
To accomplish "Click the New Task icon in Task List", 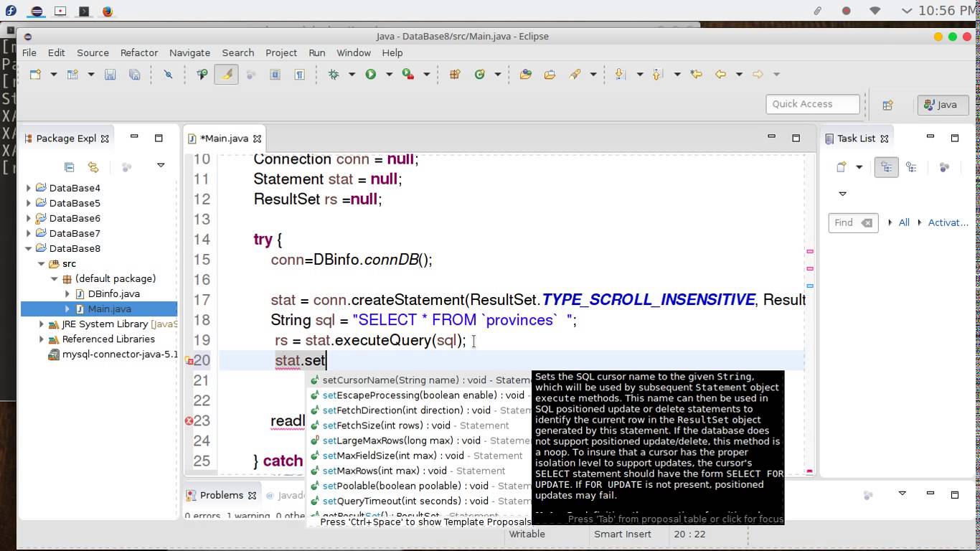I will tap(841, 167).
